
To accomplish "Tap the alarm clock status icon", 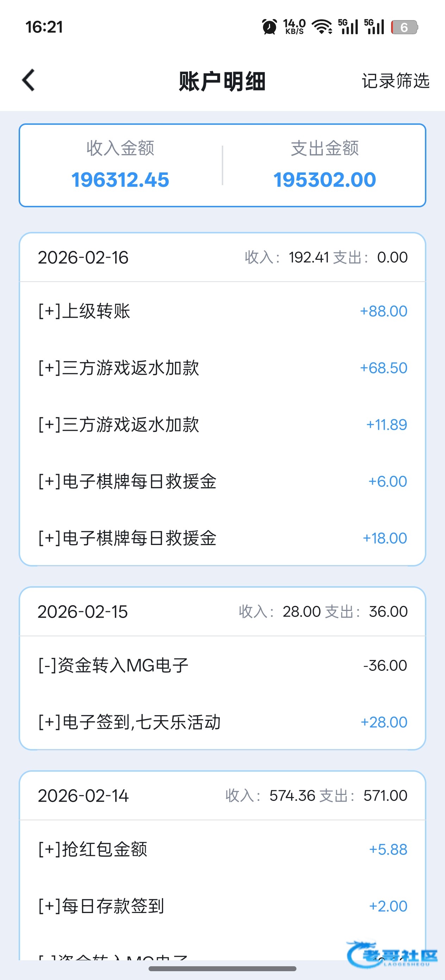I will (269, 27).
